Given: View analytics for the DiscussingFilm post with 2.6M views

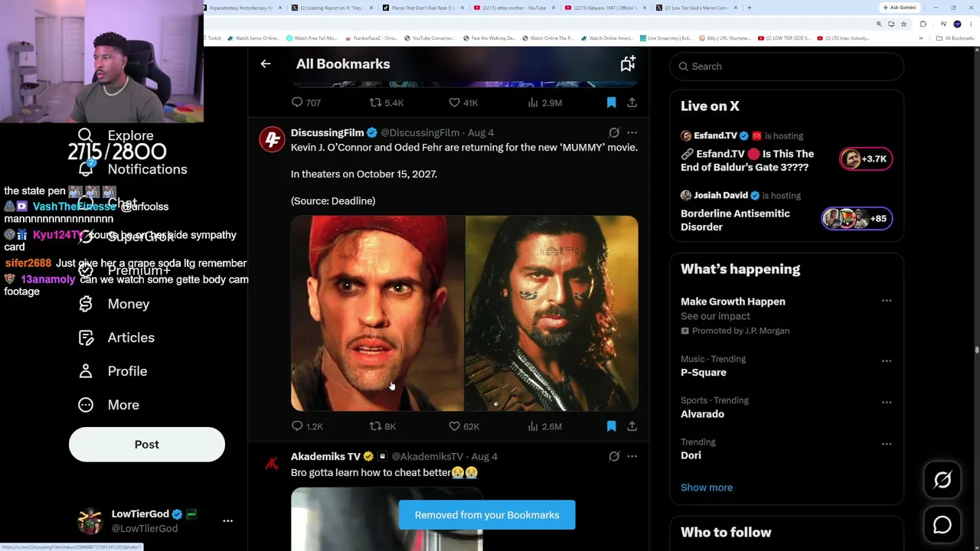Looking at the screenshot, I should click(544, 426).
